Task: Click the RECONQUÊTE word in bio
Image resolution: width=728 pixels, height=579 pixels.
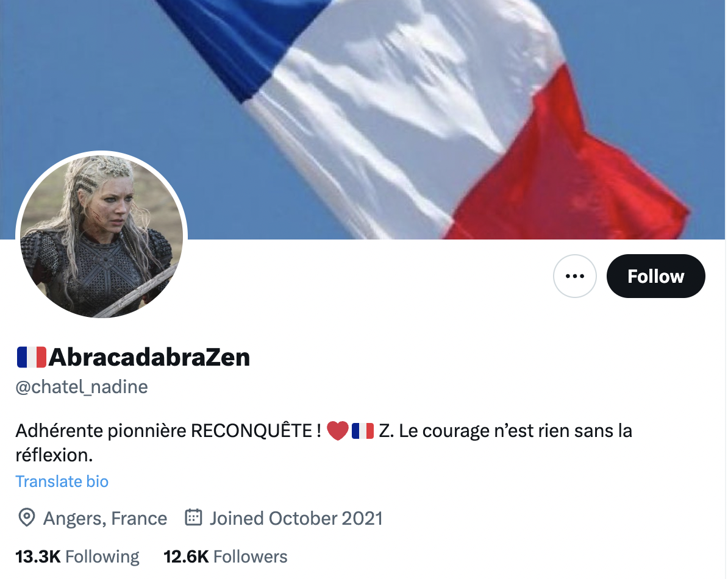Action: tap(251, 430)
